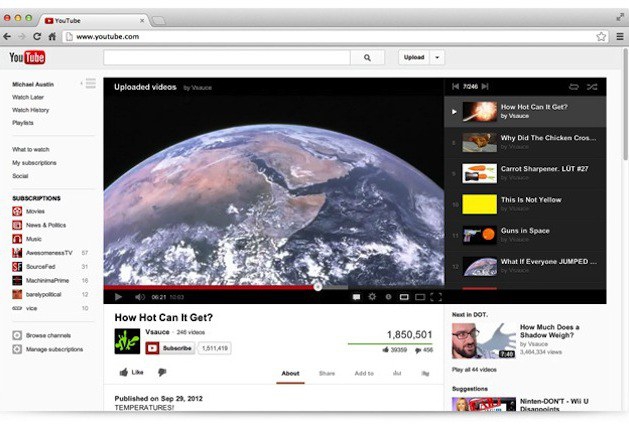This screenshot has width=629, height=428.
Task: Open AwesomenessTV channel icon
Action: [17, 253]
